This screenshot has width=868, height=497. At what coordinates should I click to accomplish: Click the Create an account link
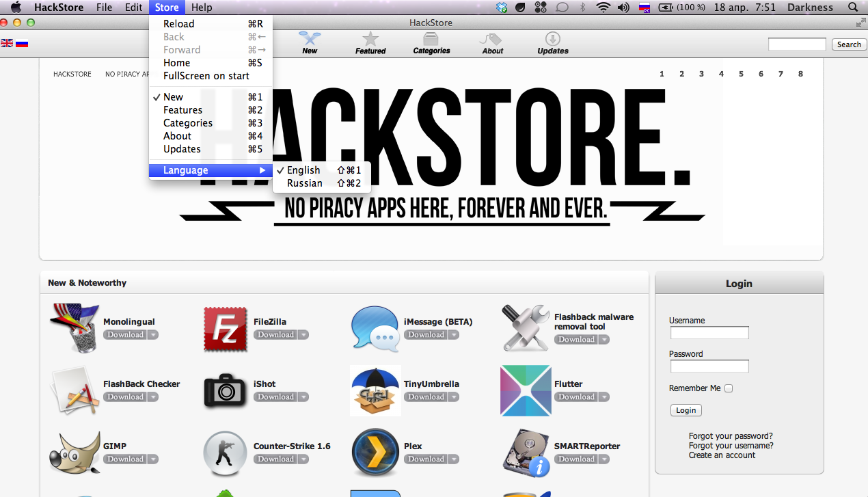coord(721,455)
